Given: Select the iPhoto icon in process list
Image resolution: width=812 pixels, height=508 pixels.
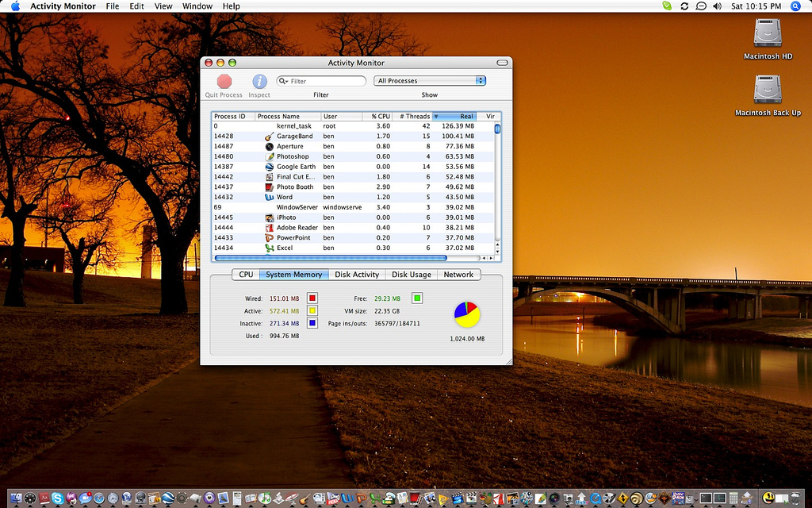Looking at the screenshot, I should pos(270,217).
